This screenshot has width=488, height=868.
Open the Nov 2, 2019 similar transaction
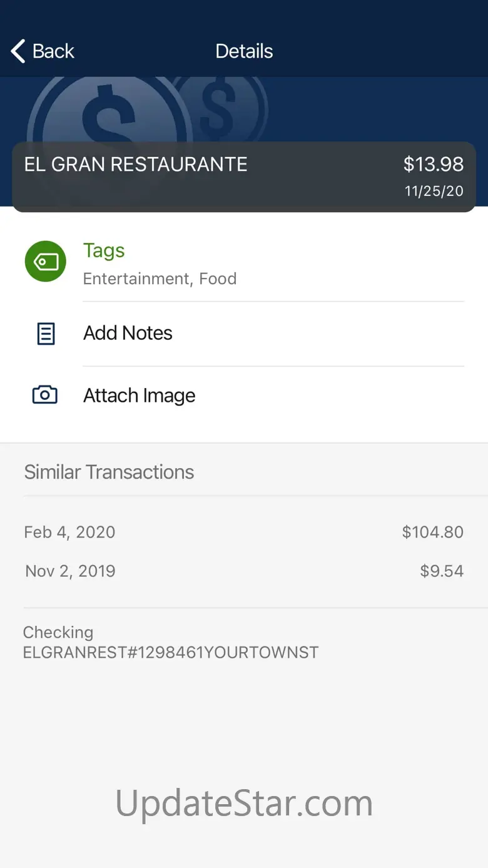point(70,571)
